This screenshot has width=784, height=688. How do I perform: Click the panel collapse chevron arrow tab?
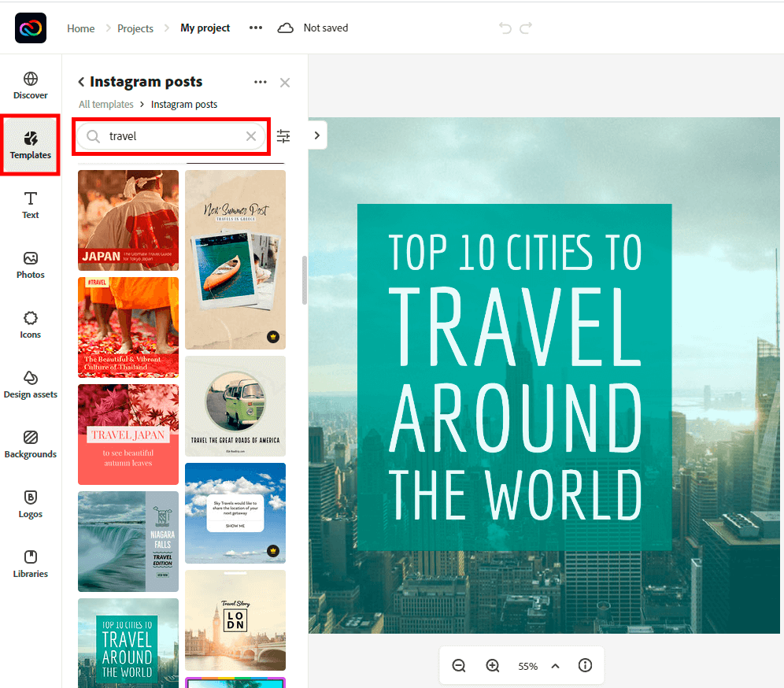point(317,135)
